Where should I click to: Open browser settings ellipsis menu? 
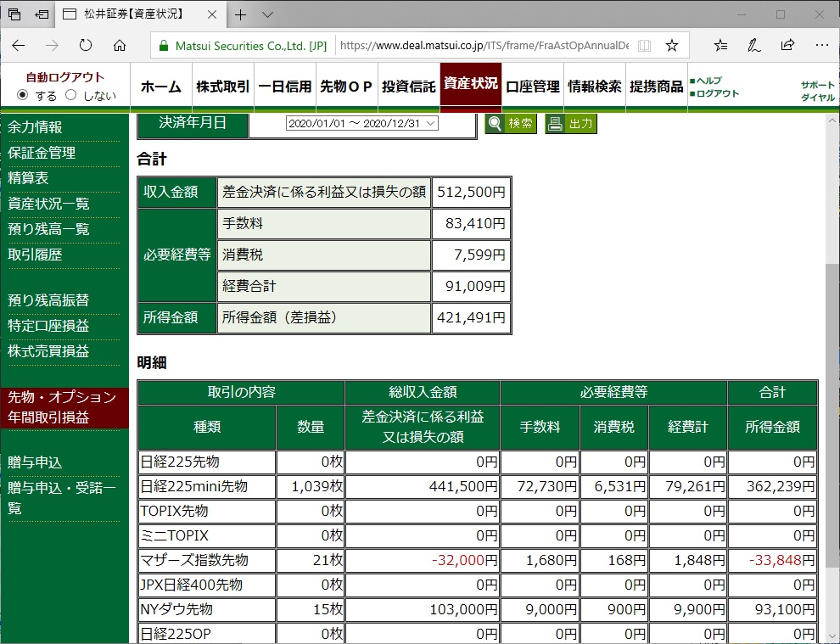pyautogui.click(x=820, y=45)
